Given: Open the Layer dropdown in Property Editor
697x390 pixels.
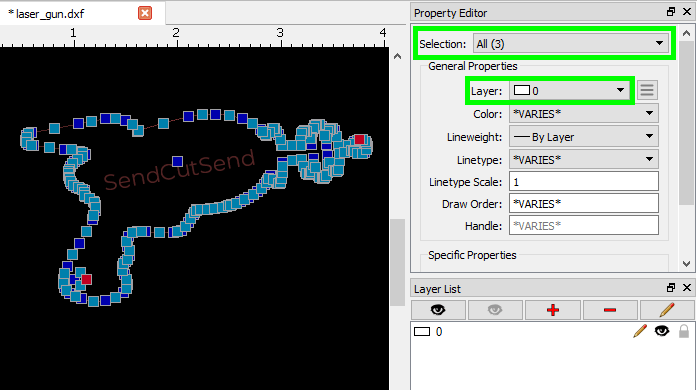Looking at the screenshot, I should pyautogui.click(x=569, y=91).
